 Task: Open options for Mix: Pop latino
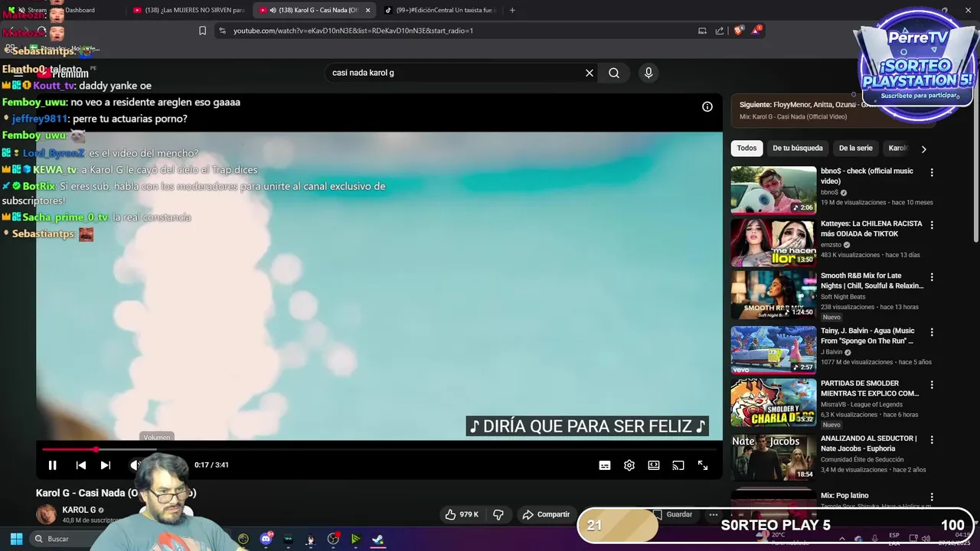[x=932, y=497]
